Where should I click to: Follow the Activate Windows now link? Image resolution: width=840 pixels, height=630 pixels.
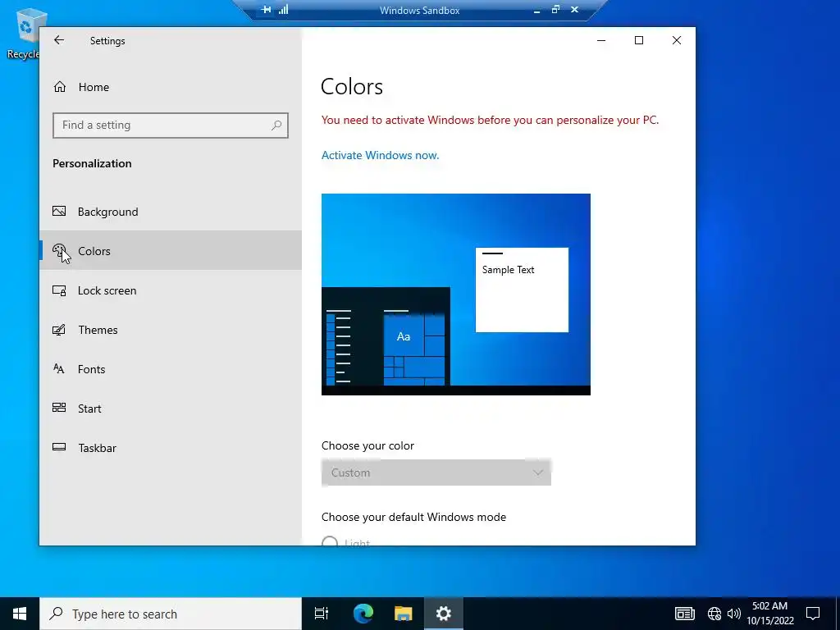[380, 155]
